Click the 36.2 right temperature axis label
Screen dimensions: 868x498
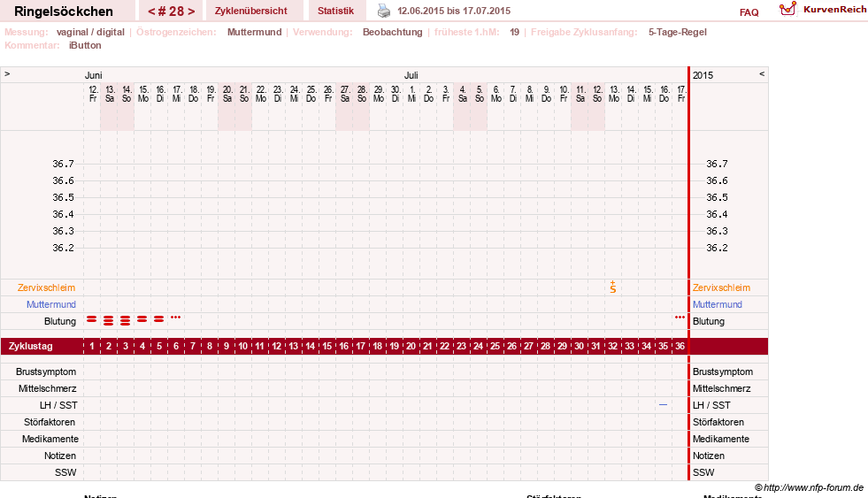[x=717, y=248]
